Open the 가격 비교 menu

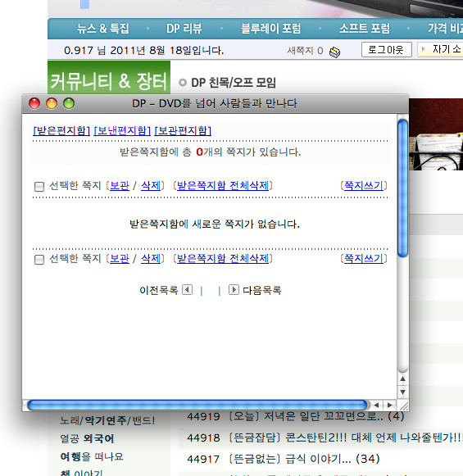(x=445, y=29)
